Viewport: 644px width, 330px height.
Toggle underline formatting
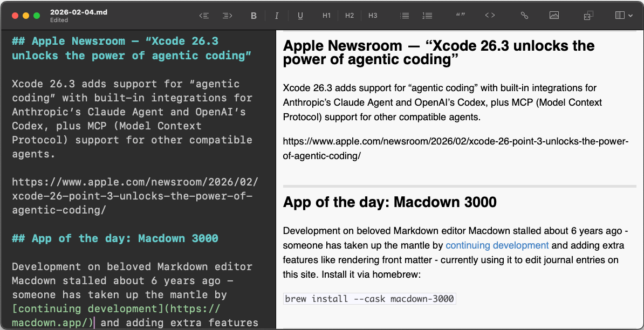(x=300, y=16)
